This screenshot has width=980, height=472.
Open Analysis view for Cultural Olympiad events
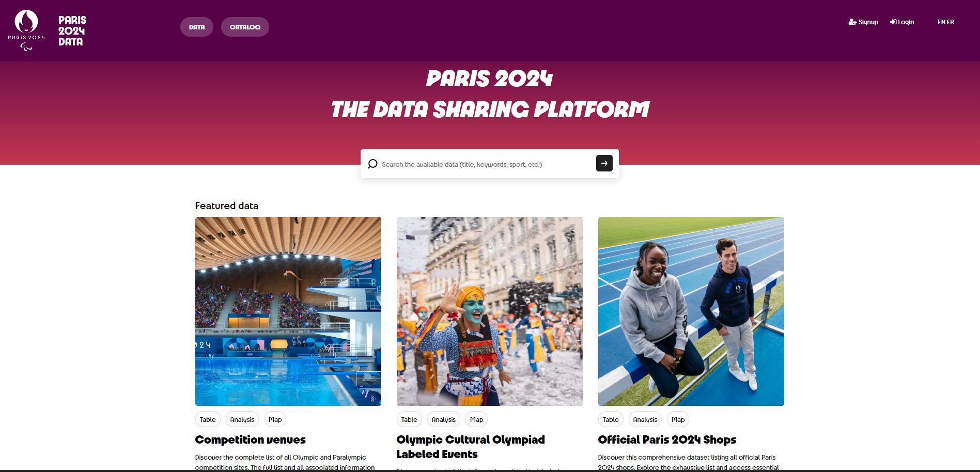coord(444,419)
